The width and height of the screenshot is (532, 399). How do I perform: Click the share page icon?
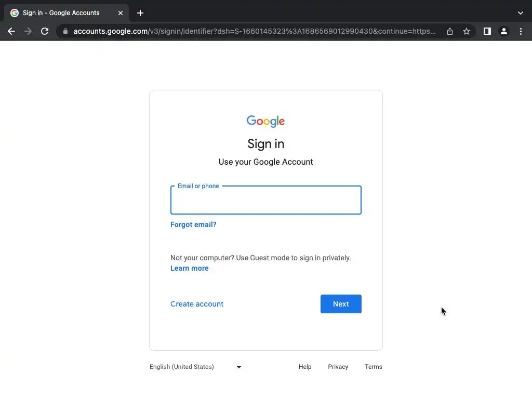pos(450,31)
